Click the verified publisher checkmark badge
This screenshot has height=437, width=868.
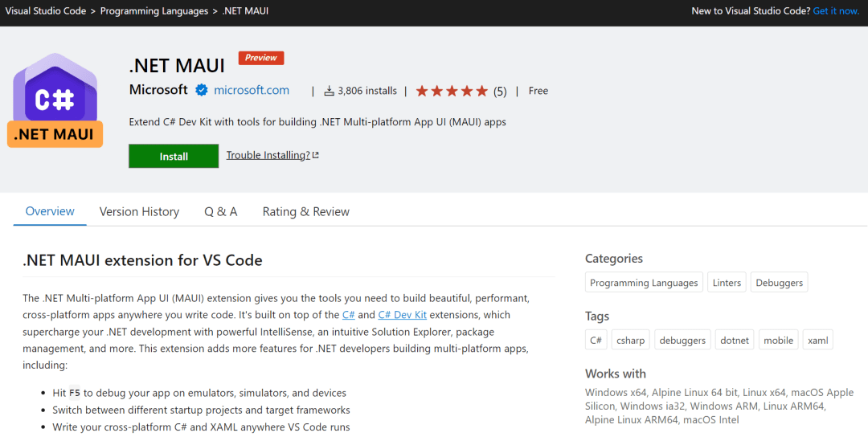[x=202, y=90]
